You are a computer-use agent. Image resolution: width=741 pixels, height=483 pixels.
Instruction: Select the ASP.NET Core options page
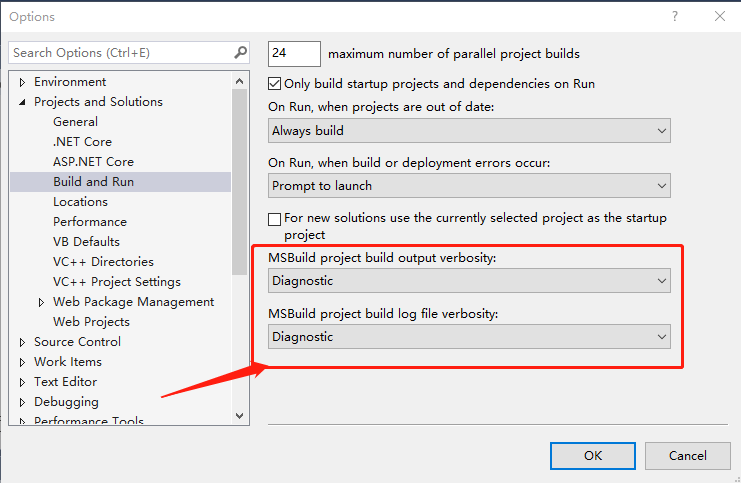(x=93, y=162)
